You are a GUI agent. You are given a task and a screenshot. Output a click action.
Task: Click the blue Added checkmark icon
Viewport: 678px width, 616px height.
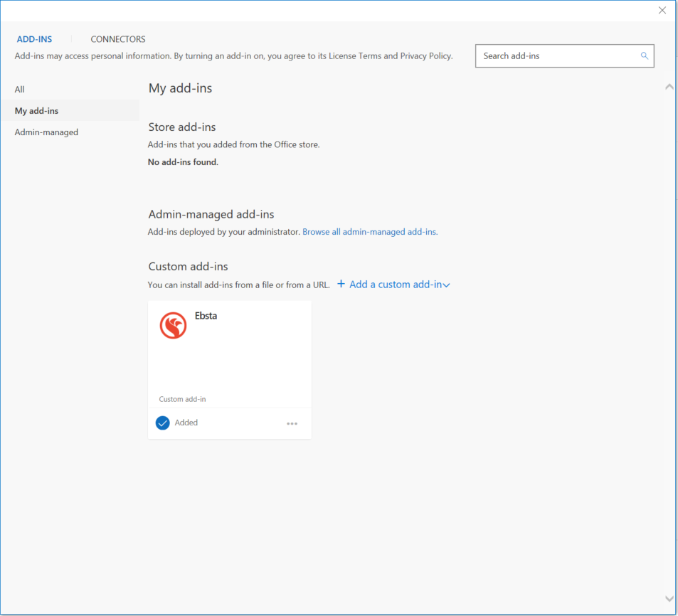tap(163, 422)
